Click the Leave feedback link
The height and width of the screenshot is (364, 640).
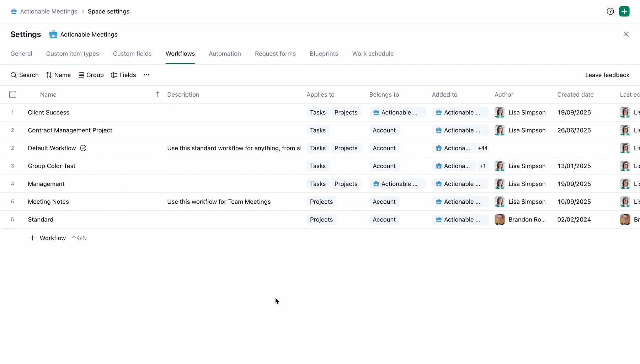607,75
